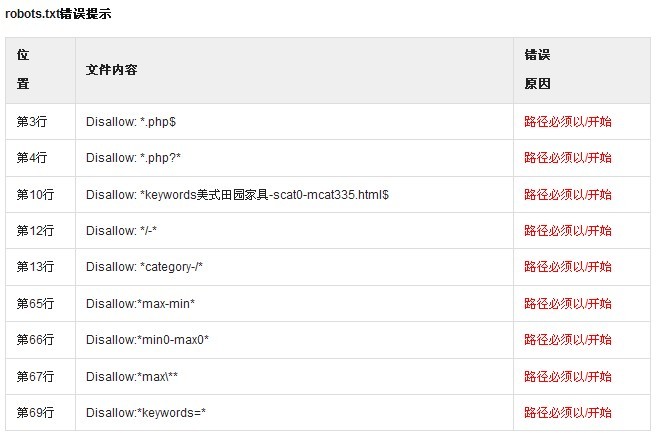The width and height of the screenshot is (665, 433).
Task: Click the robots.txt错误提示 heading
Action: coord(58,14)
